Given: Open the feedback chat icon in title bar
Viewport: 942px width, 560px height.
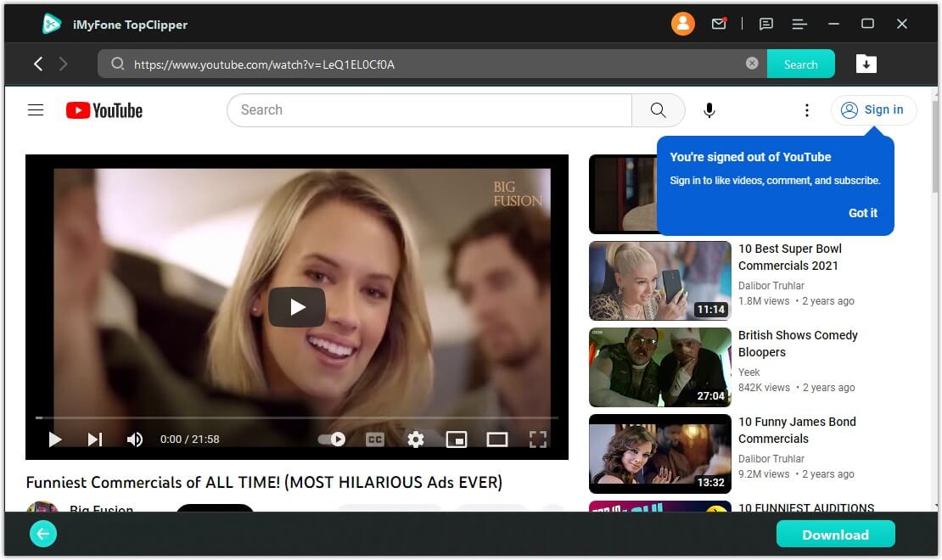Looking at the screenshot, I should 766,24.
